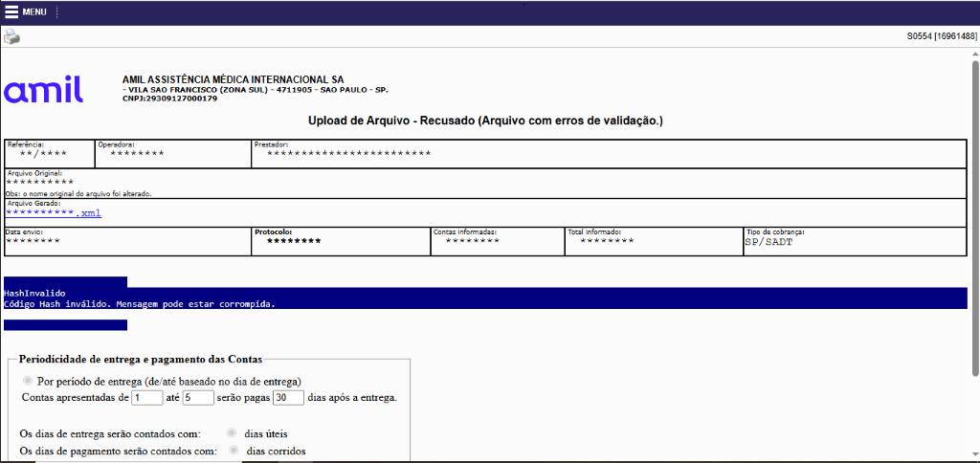Click the masked 'Data envio' value
The height and width of the screenshot is (463, 980).
pyautogui.click(x=33, y=240)
